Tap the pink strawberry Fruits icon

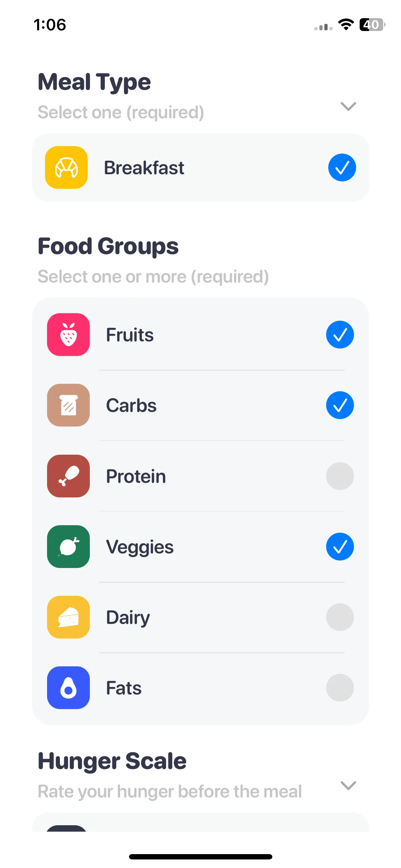[x=68, y=335]
